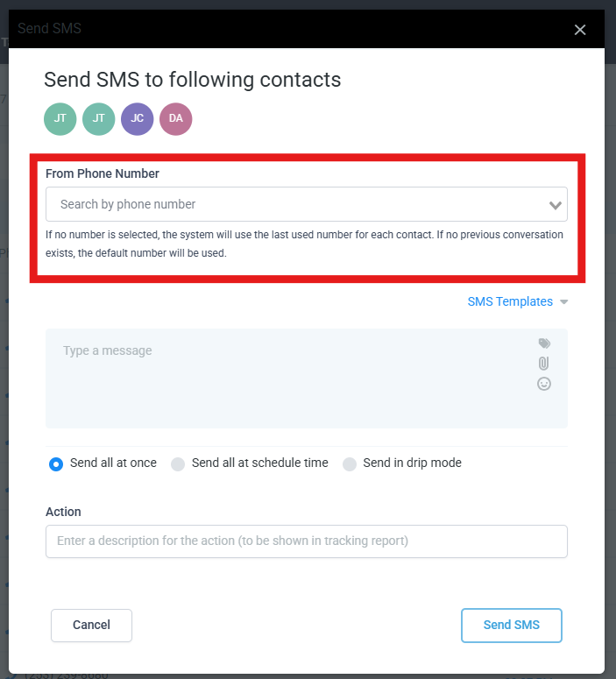This screenshot has width=616, height=679.
Task: Select the Send all at once option
Action: (56, 463)
